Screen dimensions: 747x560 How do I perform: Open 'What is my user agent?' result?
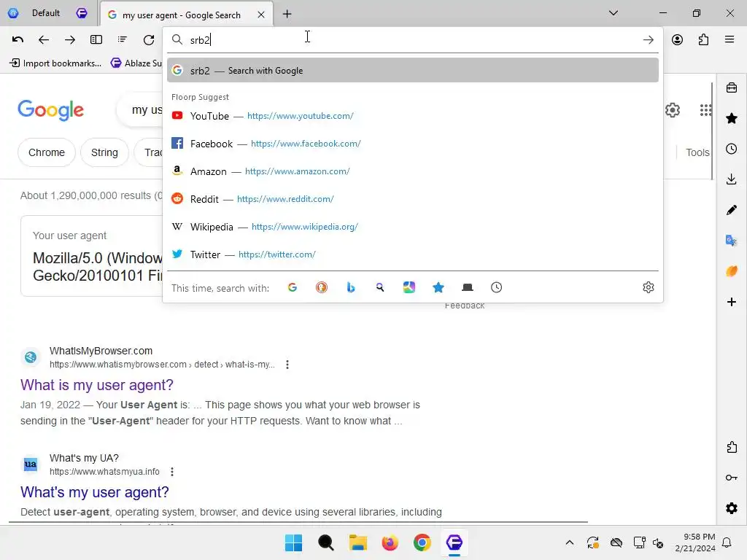(x=97, y=385)
